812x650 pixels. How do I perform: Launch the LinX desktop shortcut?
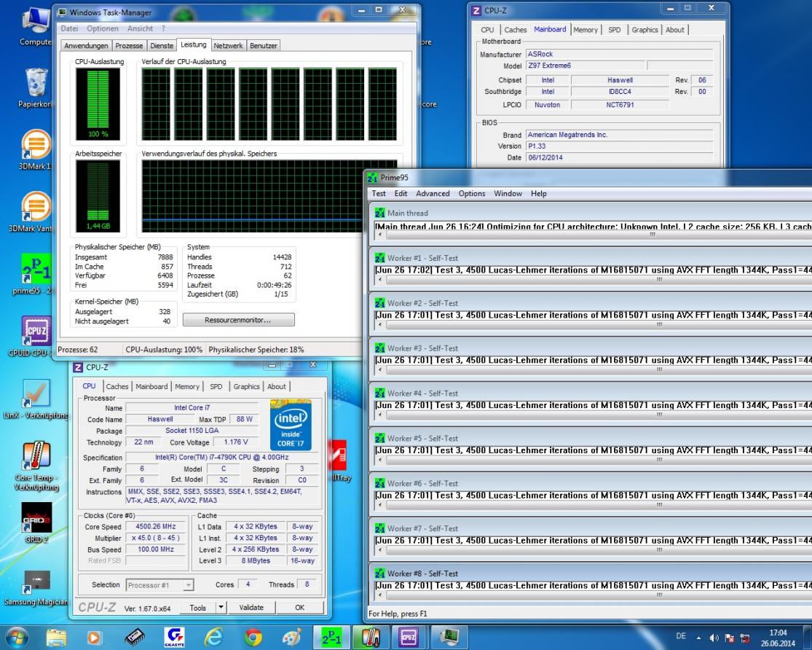(x=35, y=398)
